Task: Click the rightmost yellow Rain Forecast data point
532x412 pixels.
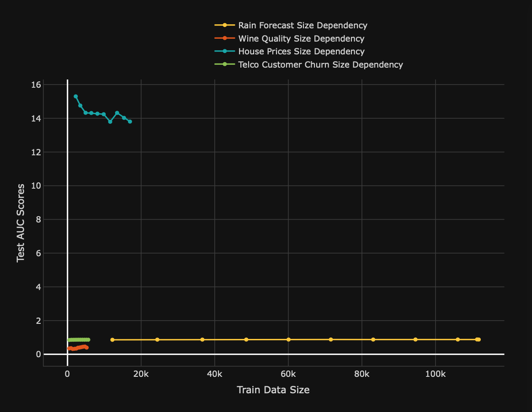Action: click(478, 339)
